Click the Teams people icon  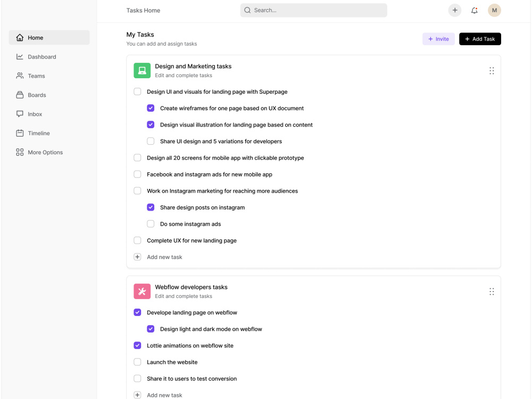tap(20, 76)
